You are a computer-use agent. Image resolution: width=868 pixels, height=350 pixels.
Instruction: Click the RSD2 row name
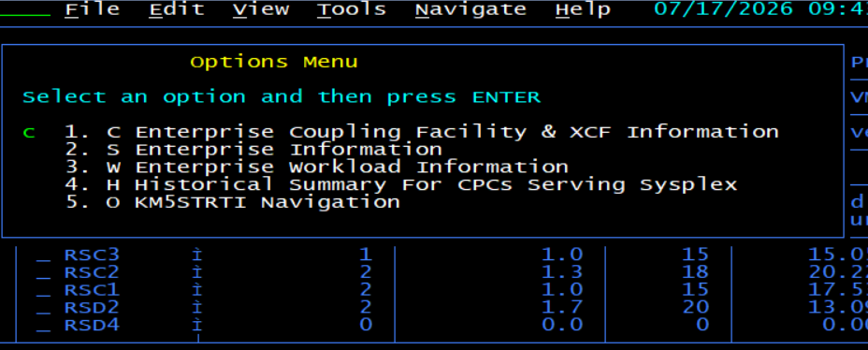point(92,308)
